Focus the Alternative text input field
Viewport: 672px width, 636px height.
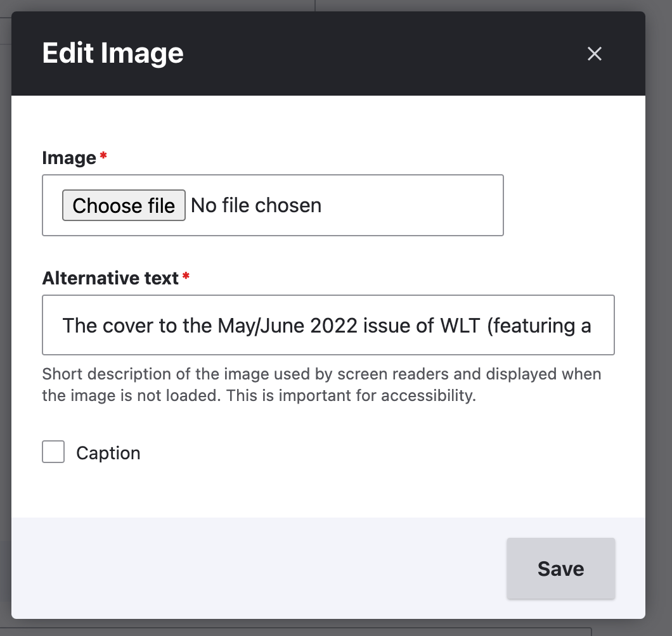coord(328,325)
